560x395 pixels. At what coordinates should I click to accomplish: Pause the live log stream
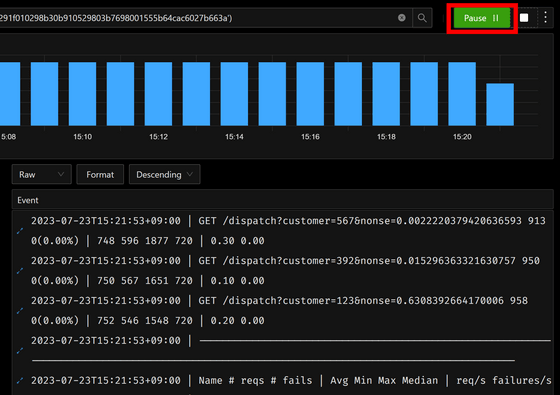481,18
